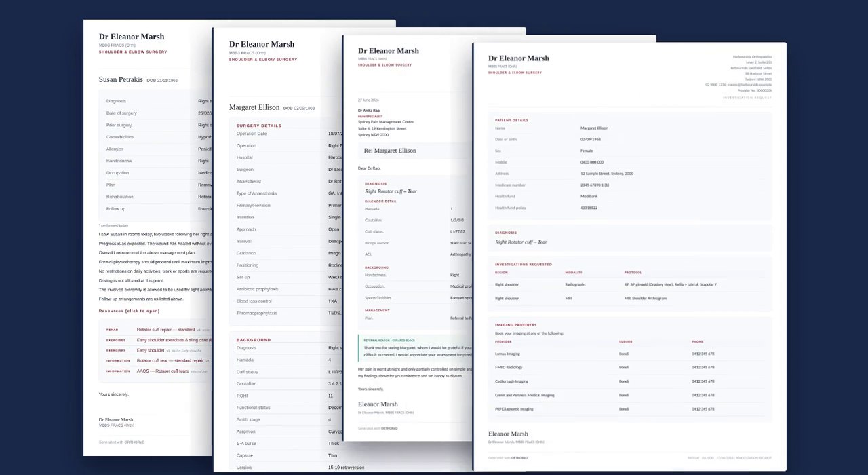Viewport: 868px width, 475px height.
Task: Click the "Allergies" row label in Susan's letter
Action: click(x=115, y=149)
